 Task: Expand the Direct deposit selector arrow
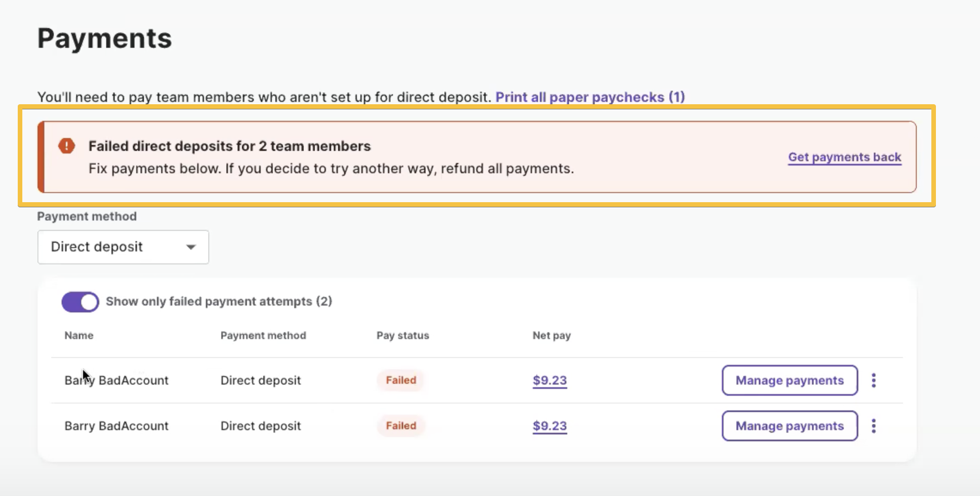190,247
